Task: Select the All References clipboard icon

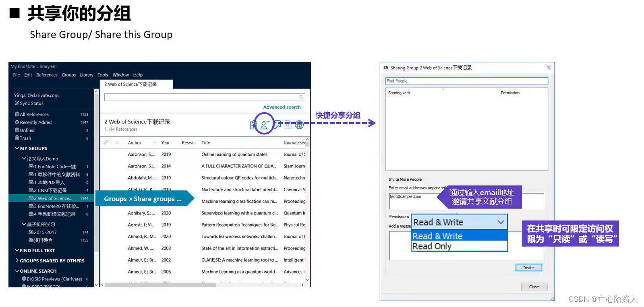Action: point(17,114)
